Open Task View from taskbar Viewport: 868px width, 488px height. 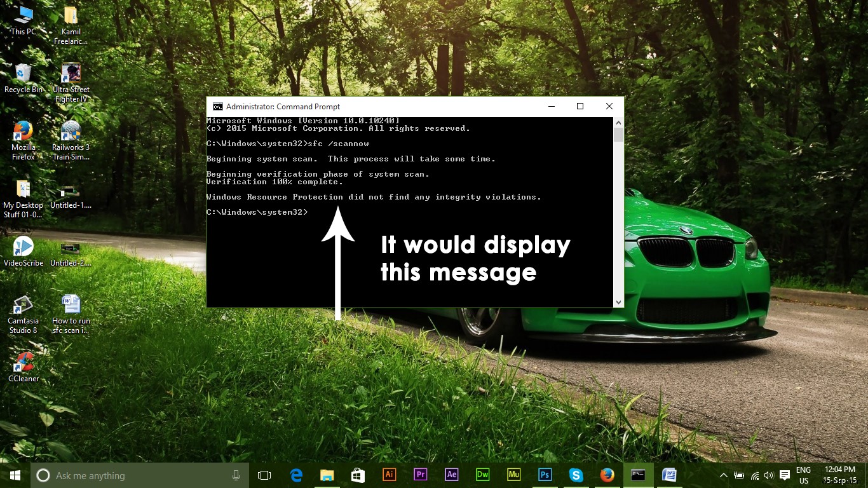coord(264,475)
